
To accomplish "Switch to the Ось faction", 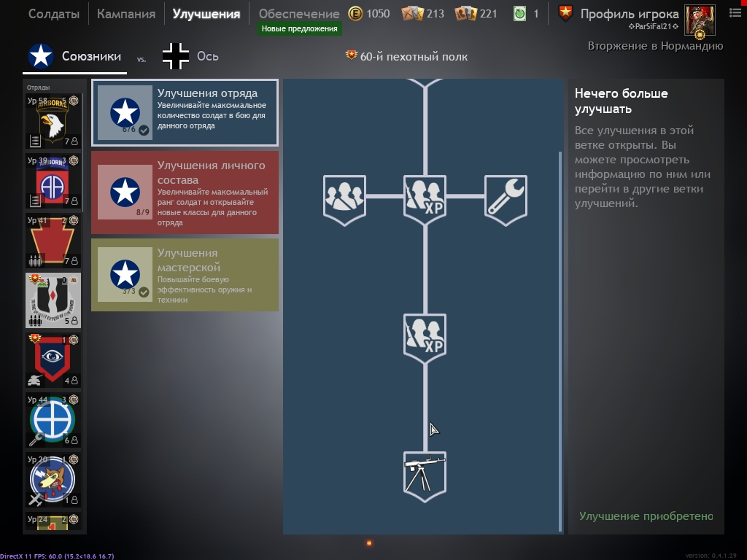I will 190,56.
